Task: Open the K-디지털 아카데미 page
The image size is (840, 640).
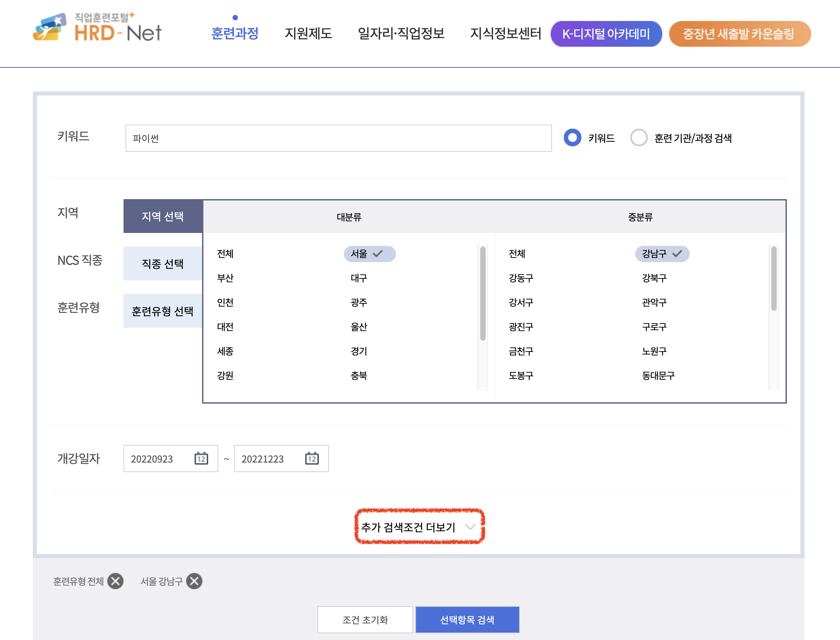Action: point(606,34)
